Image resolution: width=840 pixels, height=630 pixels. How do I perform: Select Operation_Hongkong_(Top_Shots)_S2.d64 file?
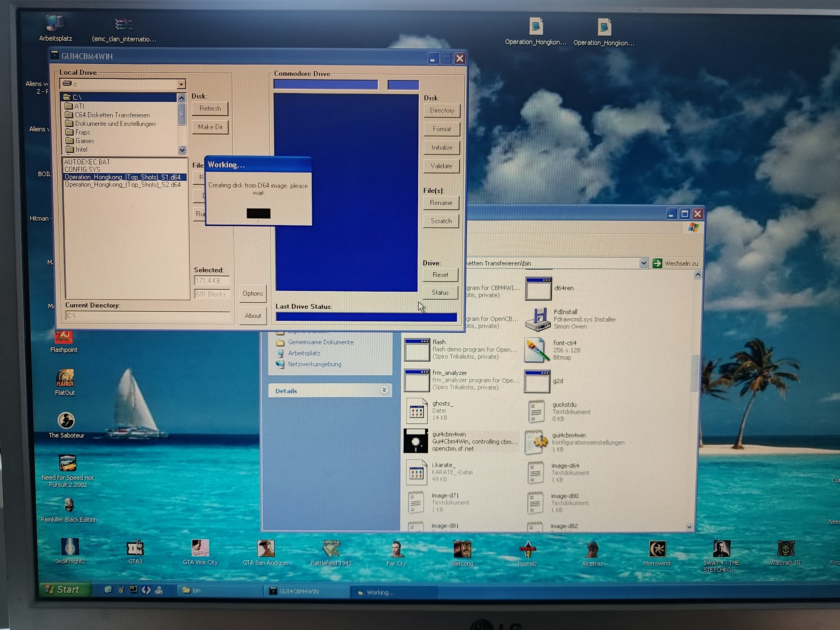123,185
